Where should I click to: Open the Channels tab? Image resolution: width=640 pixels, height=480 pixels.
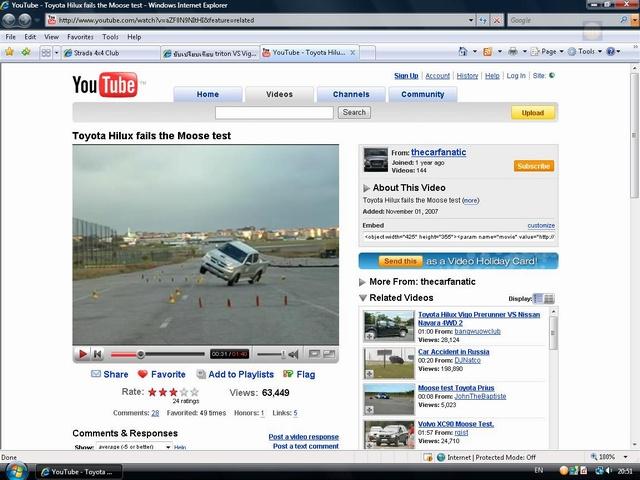click(x=350, y=95)
